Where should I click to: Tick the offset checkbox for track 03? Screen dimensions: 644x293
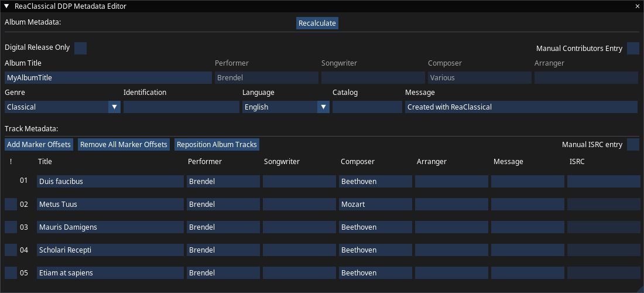pyautogui.click(x=11, y=227)
